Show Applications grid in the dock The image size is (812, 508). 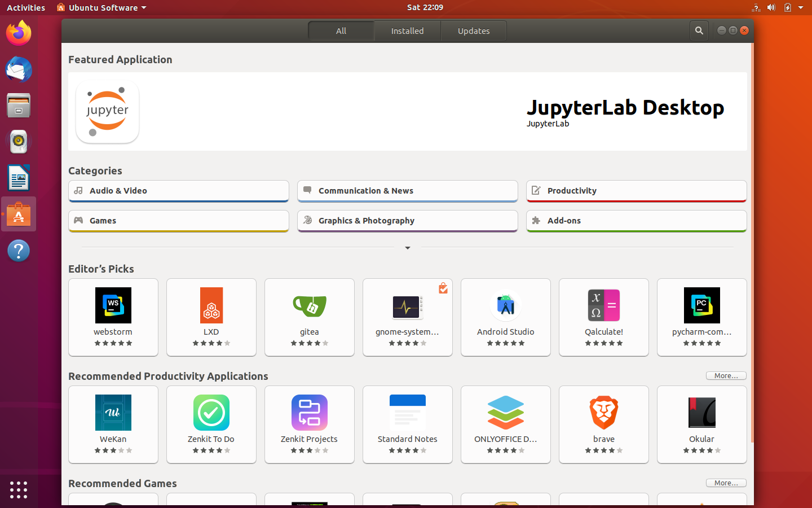[19, 489]
